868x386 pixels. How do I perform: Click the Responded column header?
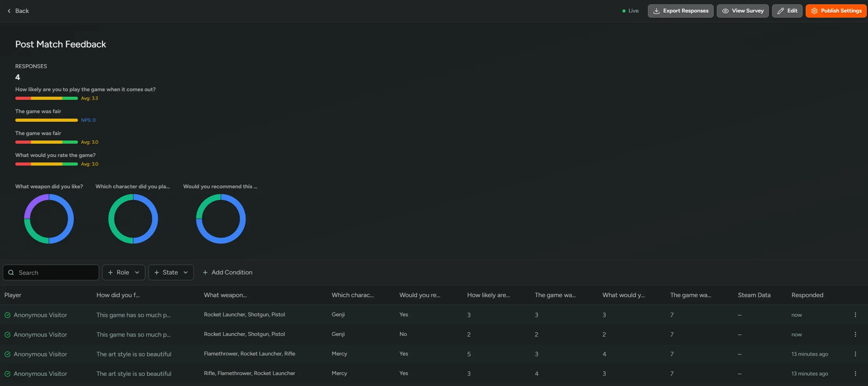807,295
